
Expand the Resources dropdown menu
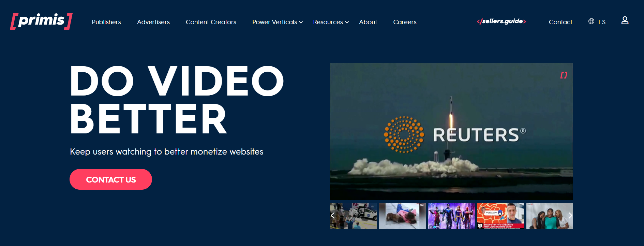(331, 22)
